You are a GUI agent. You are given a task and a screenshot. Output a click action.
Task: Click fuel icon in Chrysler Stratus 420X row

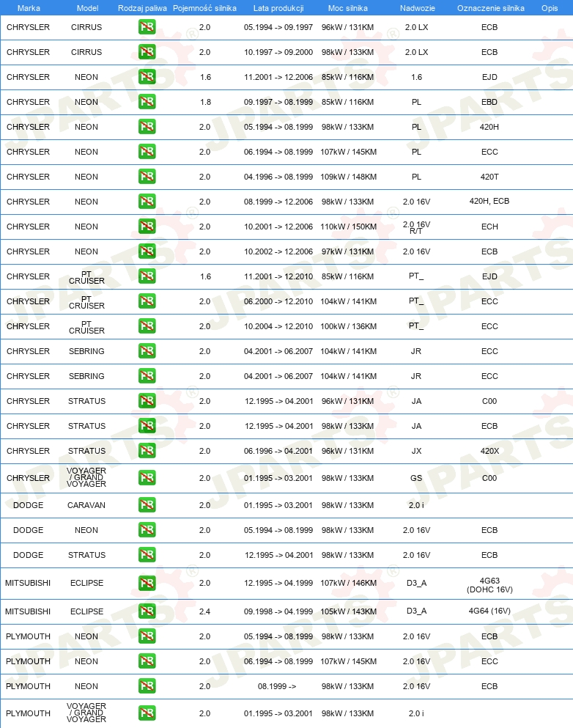click(x=147, y=451)
